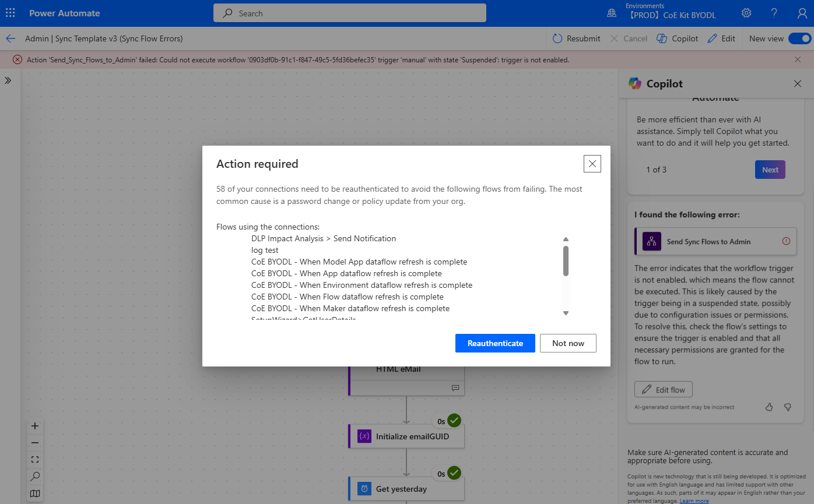
Task: Toggle the New view switch
Action: pyautogui.click(x=799, y=38)
